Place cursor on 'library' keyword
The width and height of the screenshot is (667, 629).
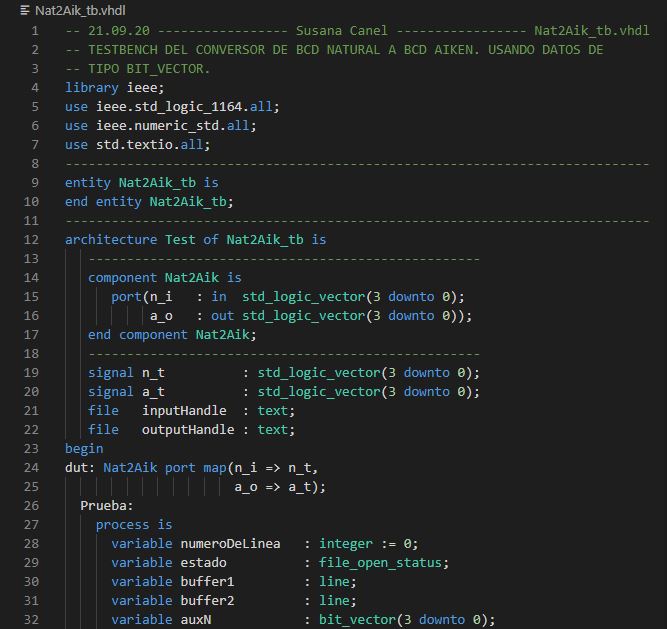(91, 87)
